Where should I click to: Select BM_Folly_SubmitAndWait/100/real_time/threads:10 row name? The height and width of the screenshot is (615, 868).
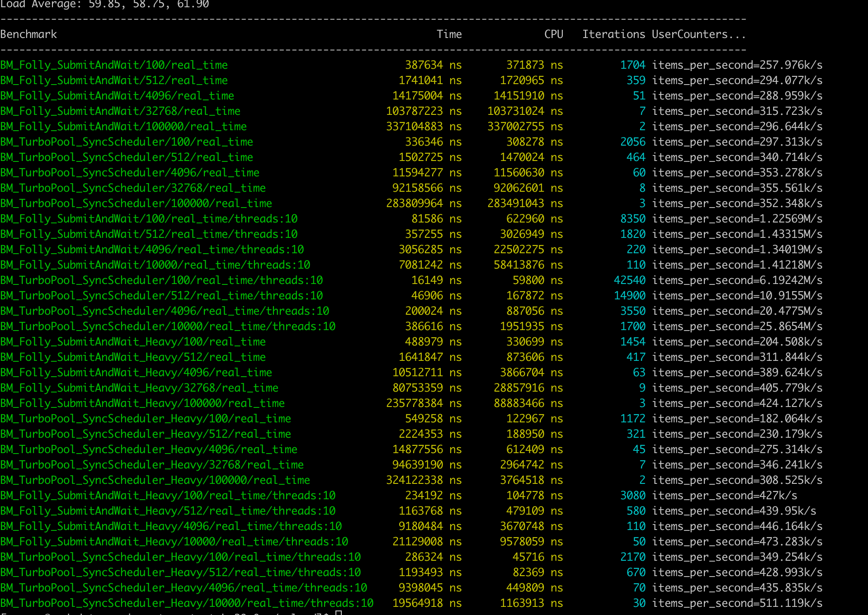(149, 219)
